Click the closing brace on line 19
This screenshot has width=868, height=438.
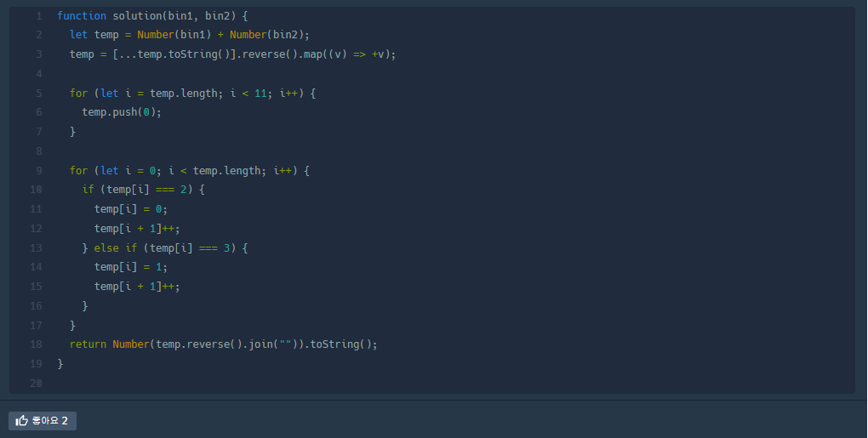point(60,364)
